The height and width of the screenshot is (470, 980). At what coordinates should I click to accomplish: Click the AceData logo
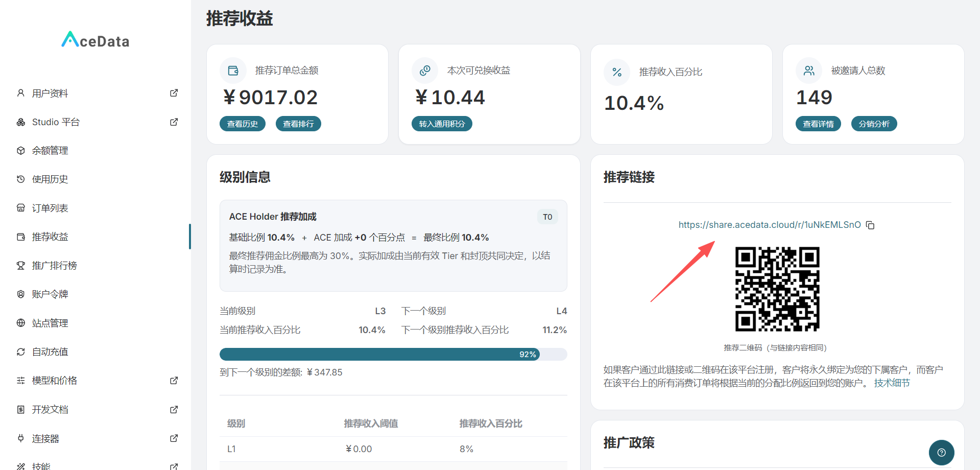click(x=95, y=40)
